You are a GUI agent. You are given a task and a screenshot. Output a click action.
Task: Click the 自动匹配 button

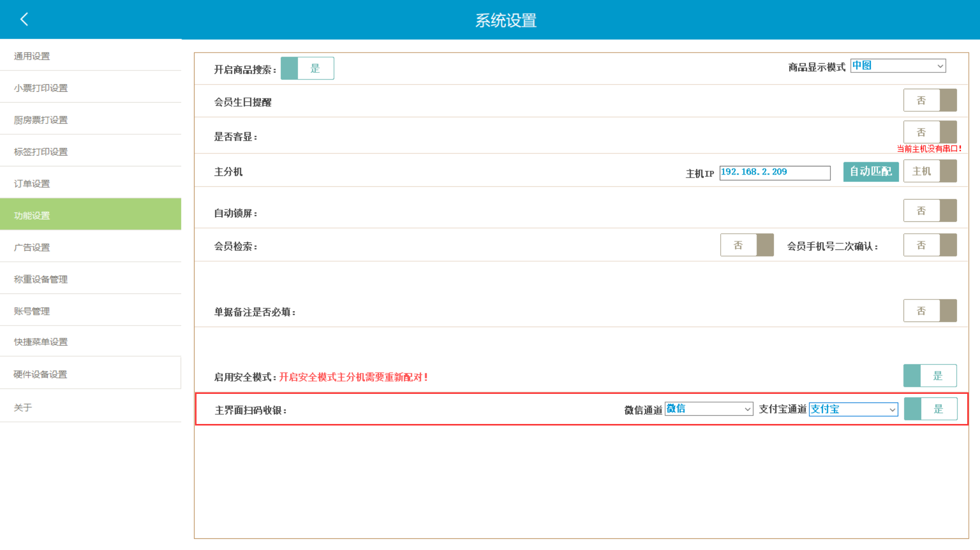(x=870, y=171)
